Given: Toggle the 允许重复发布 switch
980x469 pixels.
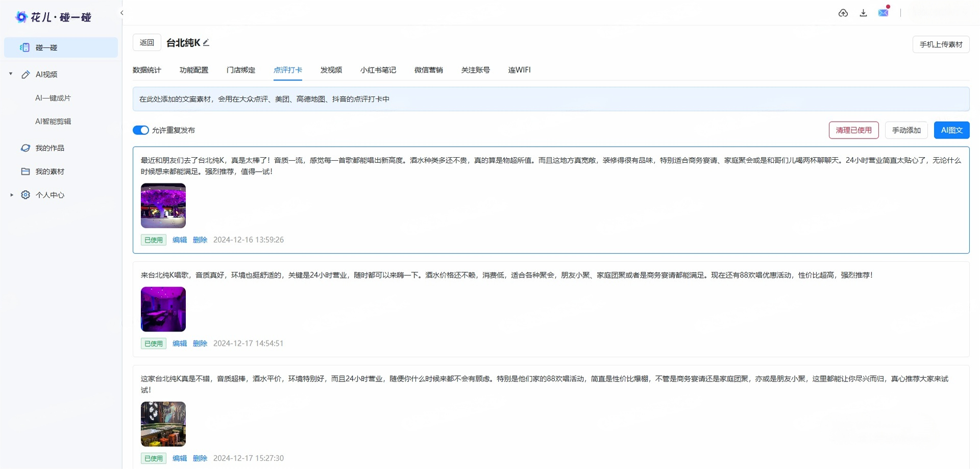Looking at the screenshot, I should coord(140,130).
